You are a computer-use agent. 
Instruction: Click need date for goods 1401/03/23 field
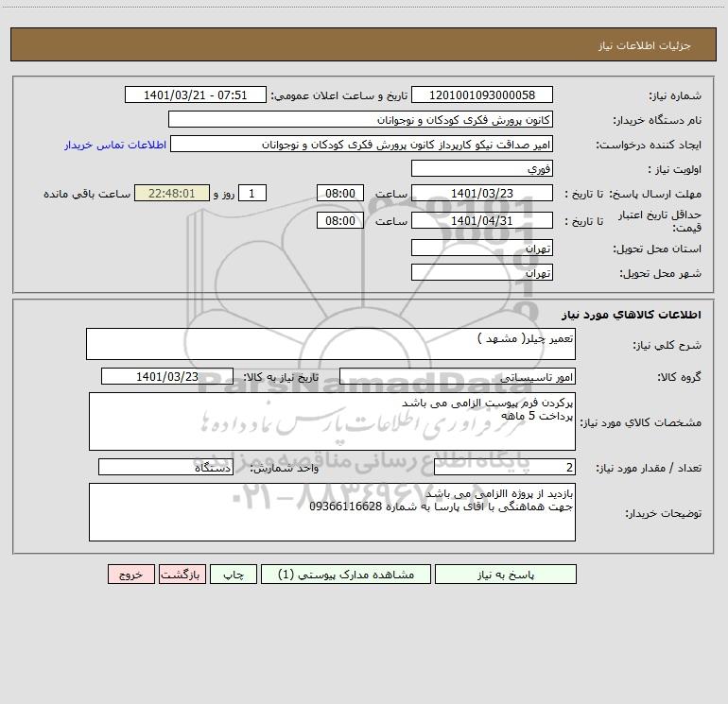[x=167, y=377]
